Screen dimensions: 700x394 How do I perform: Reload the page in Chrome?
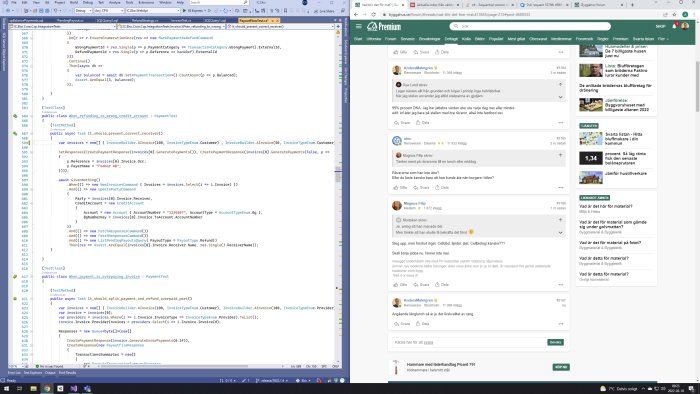pos(373,14)
